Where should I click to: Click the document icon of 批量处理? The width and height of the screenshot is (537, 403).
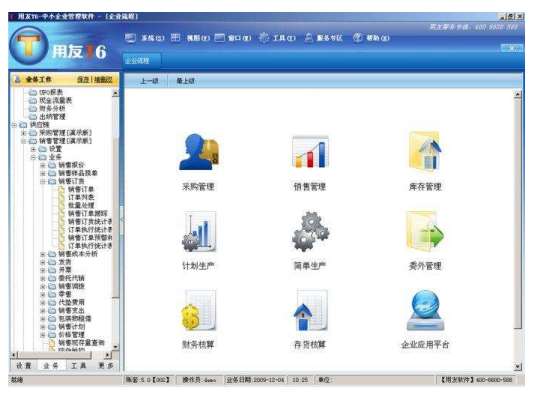coord(61,205)
